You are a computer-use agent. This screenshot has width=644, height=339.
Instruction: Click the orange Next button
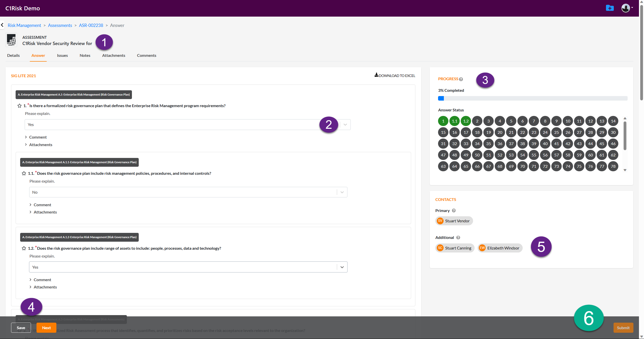[x=46, y=328]
